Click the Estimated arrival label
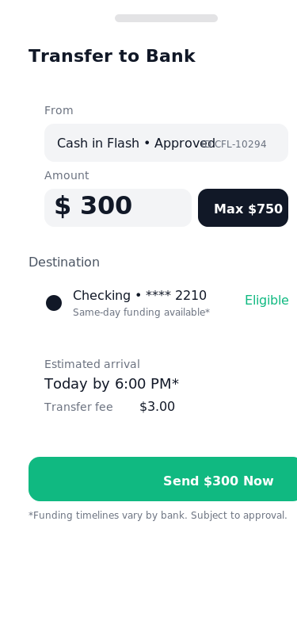Image resolution: width=297 pixels, height=644 pixels. (92, 364)
